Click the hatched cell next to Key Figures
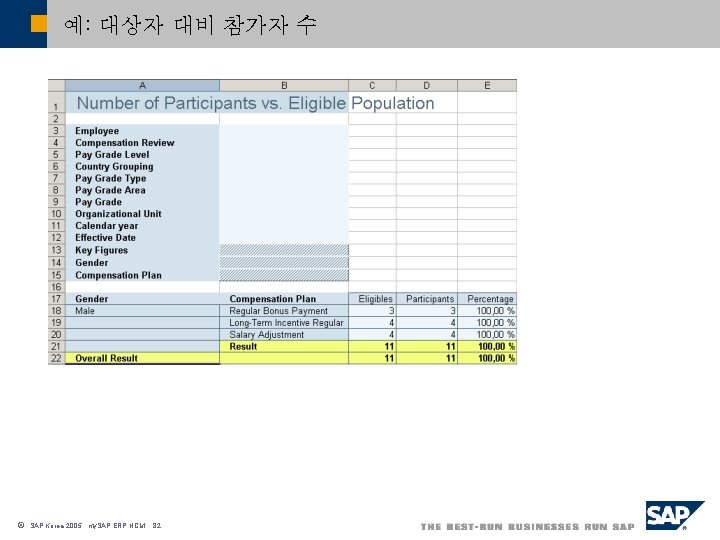 (x=284, y=250)
